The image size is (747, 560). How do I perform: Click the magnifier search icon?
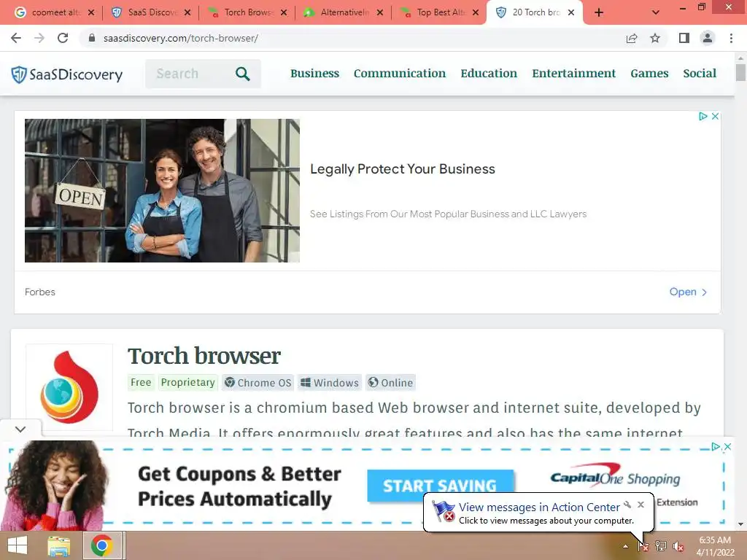(242, 74)
